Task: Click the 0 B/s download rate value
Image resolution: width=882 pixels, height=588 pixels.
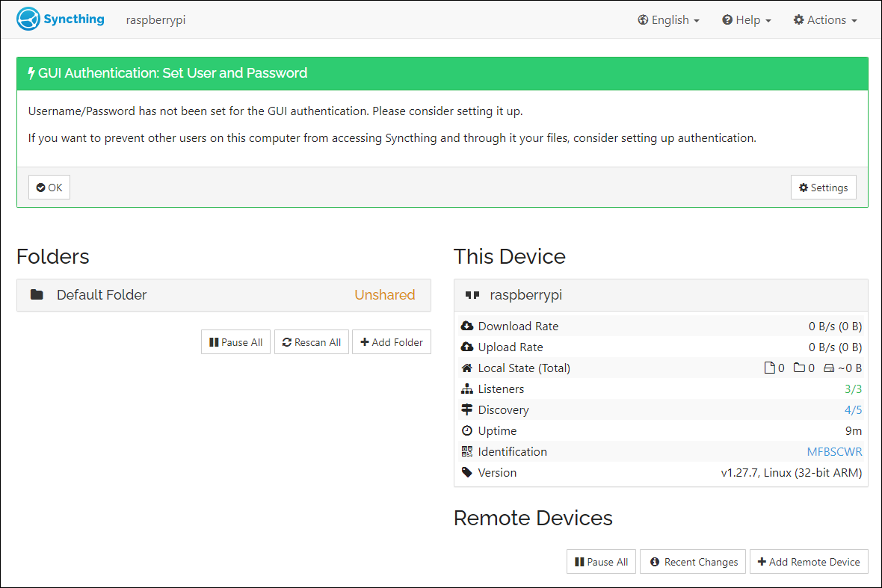Action: [x=836, y=326]
